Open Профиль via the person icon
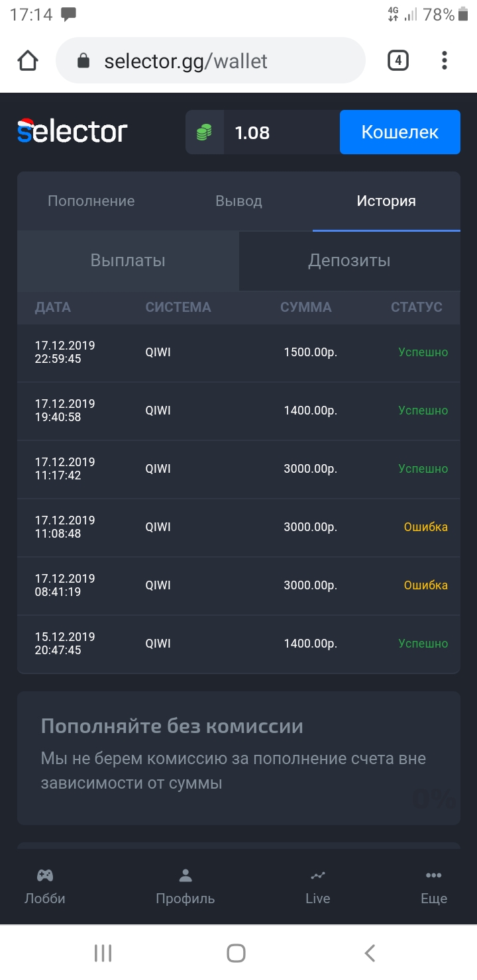 [x=185, y=875]
